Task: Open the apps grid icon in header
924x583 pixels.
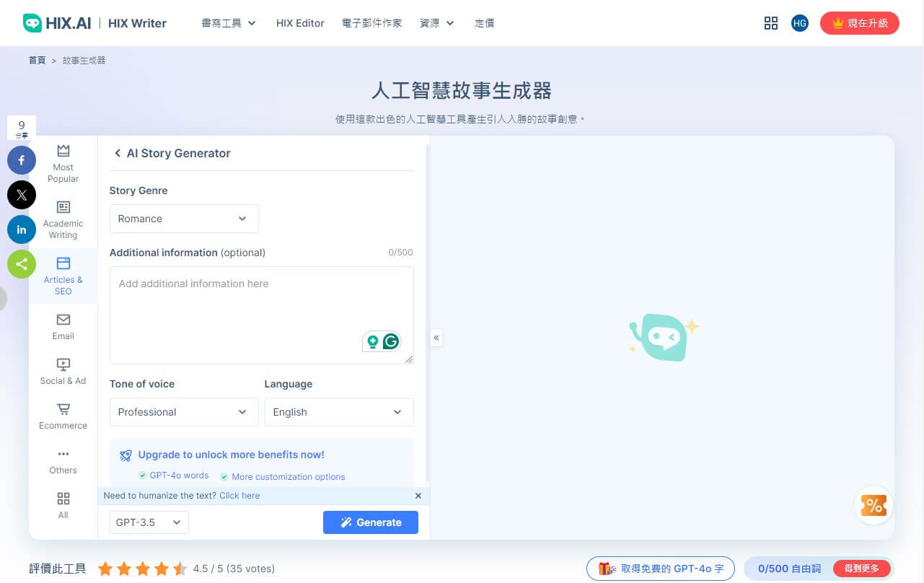Action: (x=771, y=23)
